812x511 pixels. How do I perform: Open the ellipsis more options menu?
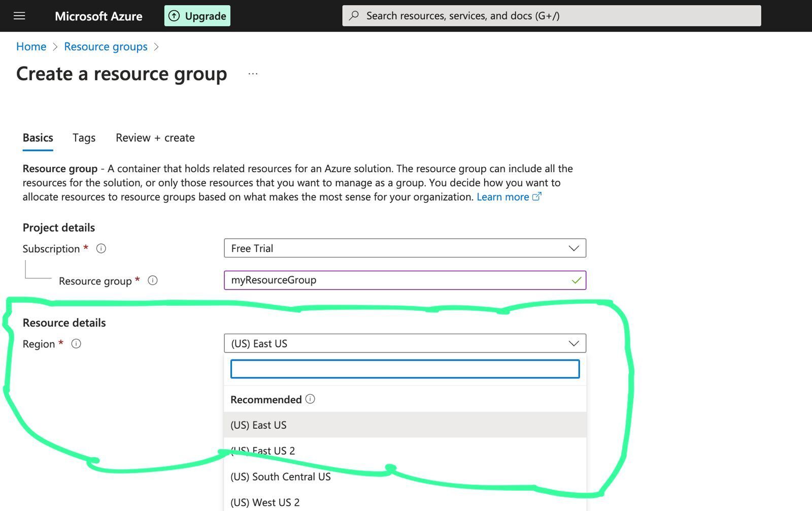pos(253,74)
